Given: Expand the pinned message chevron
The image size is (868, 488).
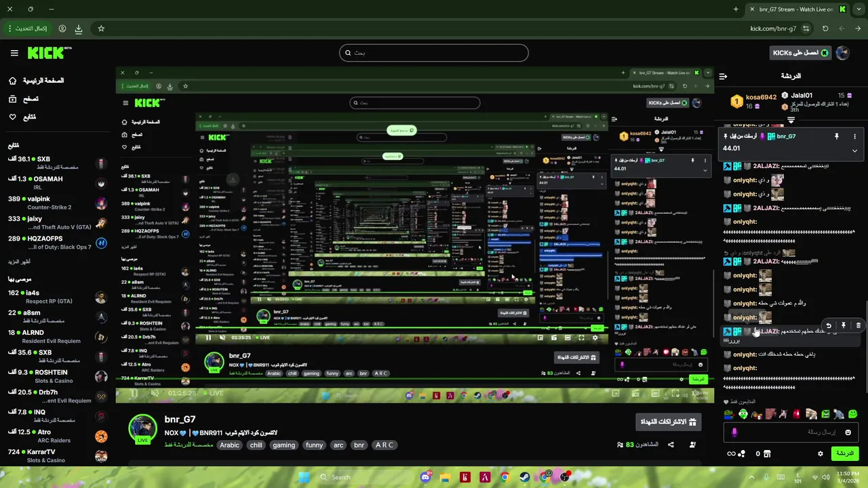Looking at the screenshot, I should 854,150.
